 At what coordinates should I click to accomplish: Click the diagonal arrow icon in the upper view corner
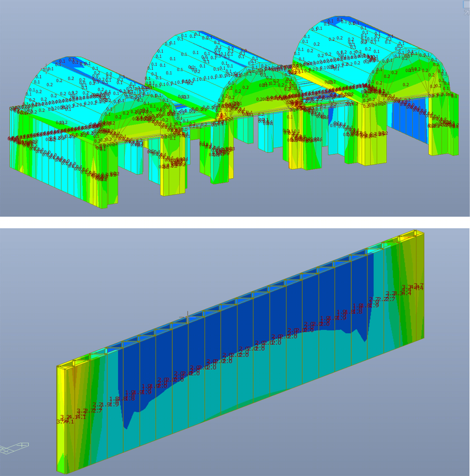[466, 12]
